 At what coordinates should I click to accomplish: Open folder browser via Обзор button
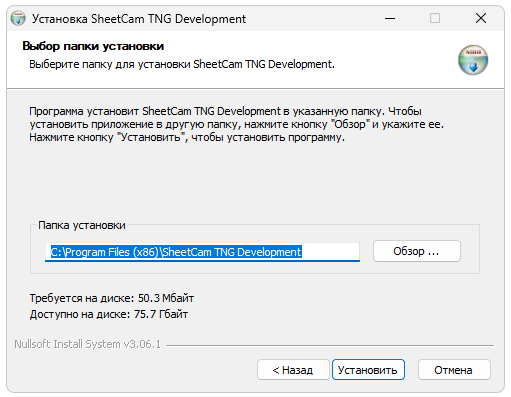point(417,251)
